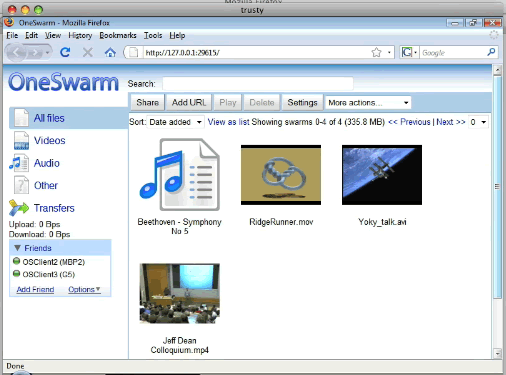The image size is (506, 375).
Task: Click the Firefox logo in the title bar
Action: coord(9,22)
